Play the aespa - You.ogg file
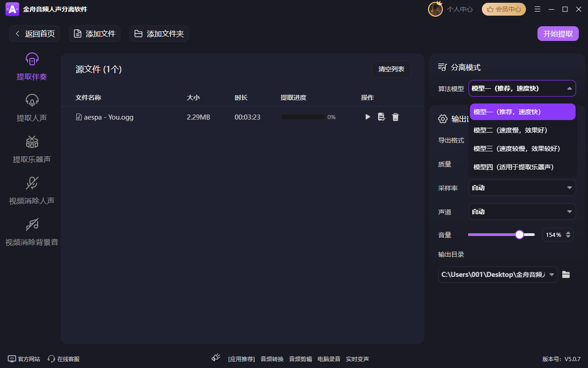 coord(367,117)
